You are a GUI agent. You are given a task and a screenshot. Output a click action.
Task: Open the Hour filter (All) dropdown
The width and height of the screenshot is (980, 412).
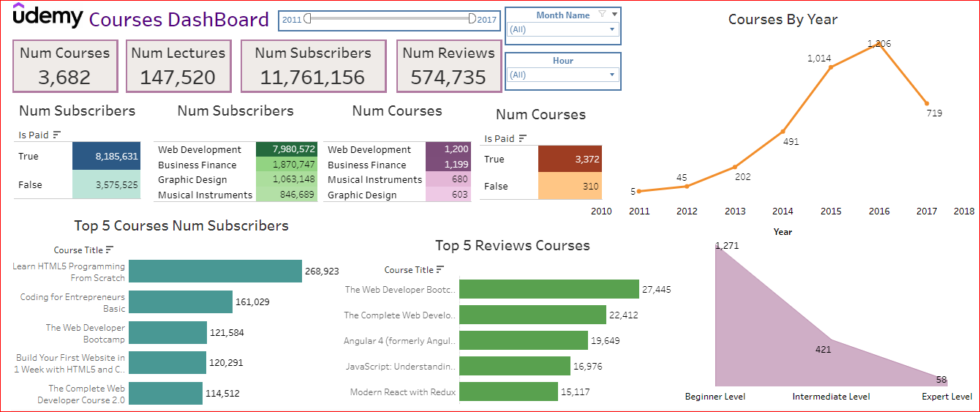click(x=562, y=75)
